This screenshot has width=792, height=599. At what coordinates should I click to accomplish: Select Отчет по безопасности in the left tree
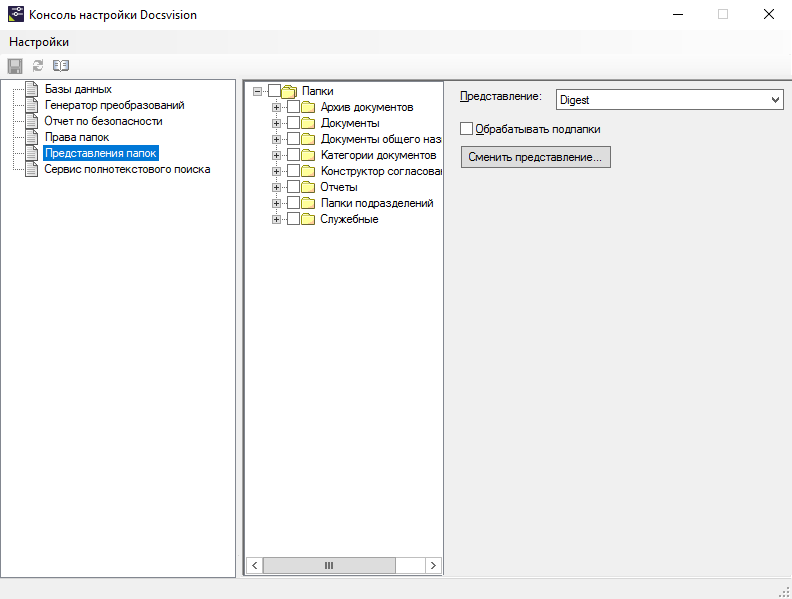point(103,121)
